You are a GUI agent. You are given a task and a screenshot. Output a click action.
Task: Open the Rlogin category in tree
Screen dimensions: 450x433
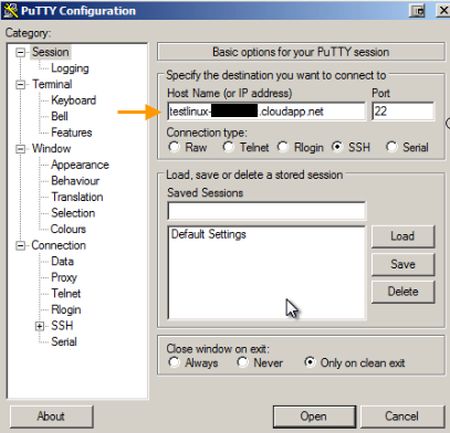click(66, 310)
